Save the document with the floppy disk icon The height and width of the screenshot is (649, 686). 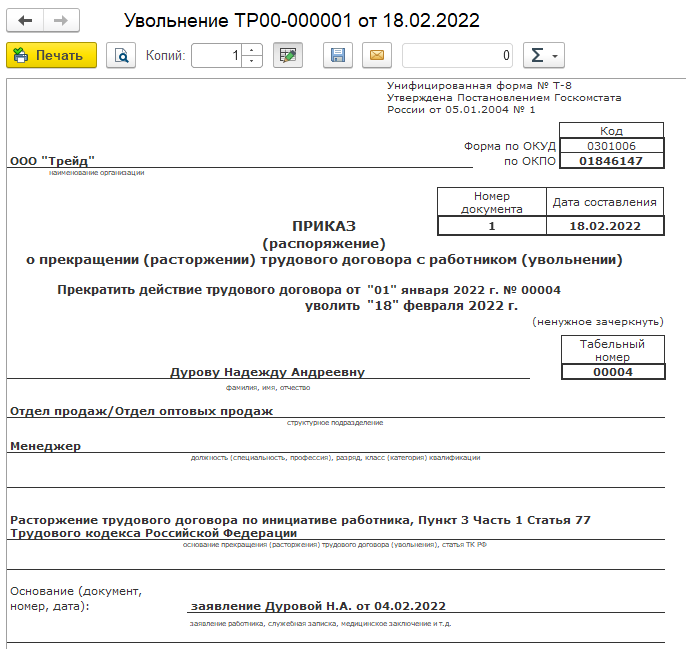(x=338, y=55)
